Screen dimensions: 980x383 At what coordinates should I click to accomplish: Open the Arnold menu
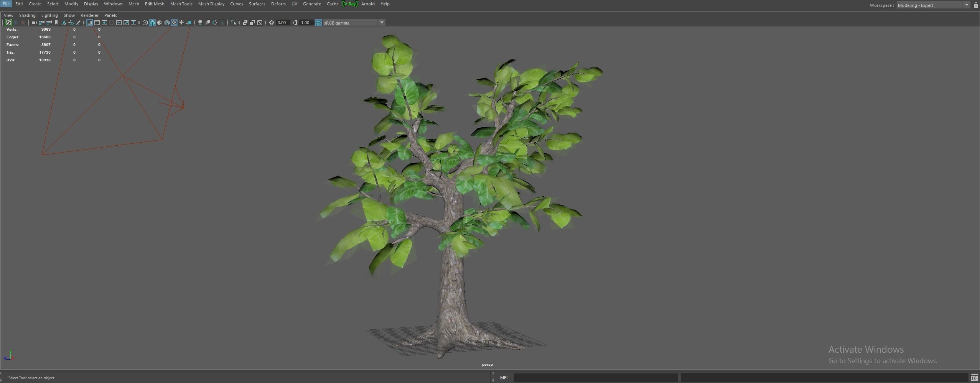tap(368, 4)
